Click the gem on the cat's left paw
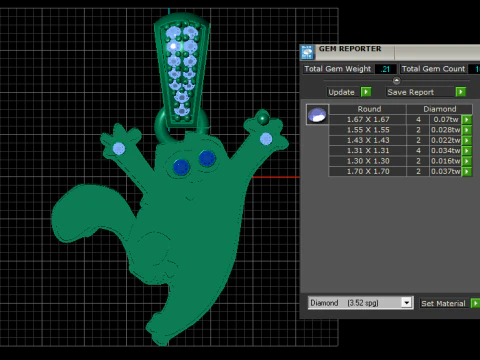This screenshot has height=360, width=480. (x=119, y=148)
